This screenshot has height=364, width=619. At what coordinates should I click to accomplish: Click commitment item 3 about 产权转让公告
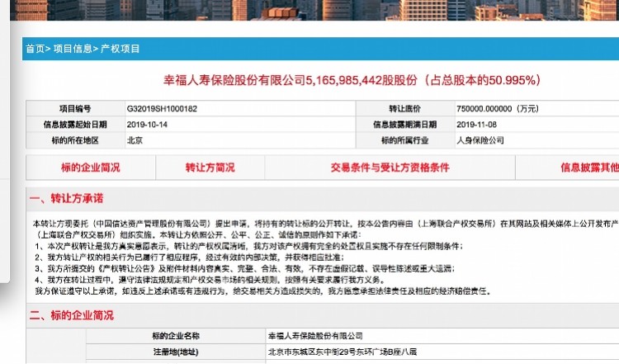point(245,269)
